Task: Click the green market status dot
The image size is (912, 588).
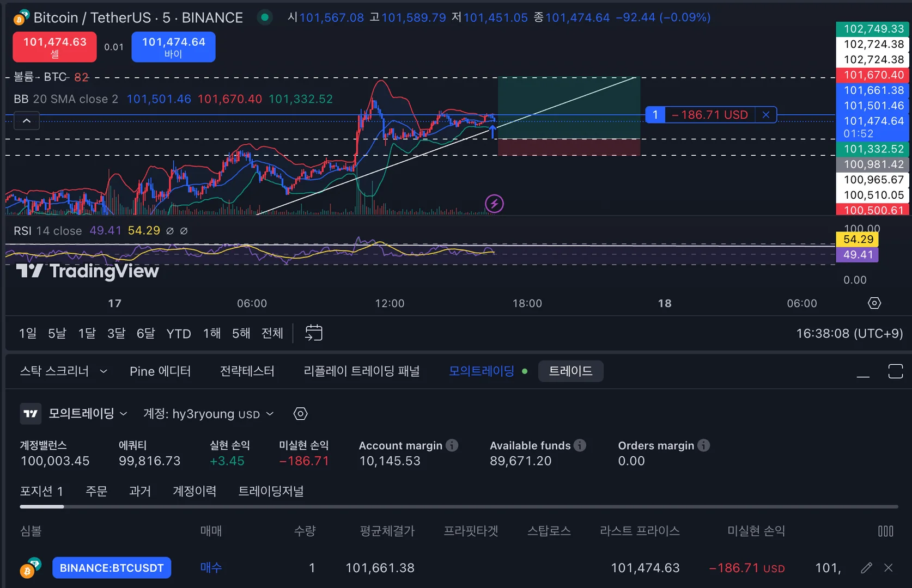Action: pos(265,17)
